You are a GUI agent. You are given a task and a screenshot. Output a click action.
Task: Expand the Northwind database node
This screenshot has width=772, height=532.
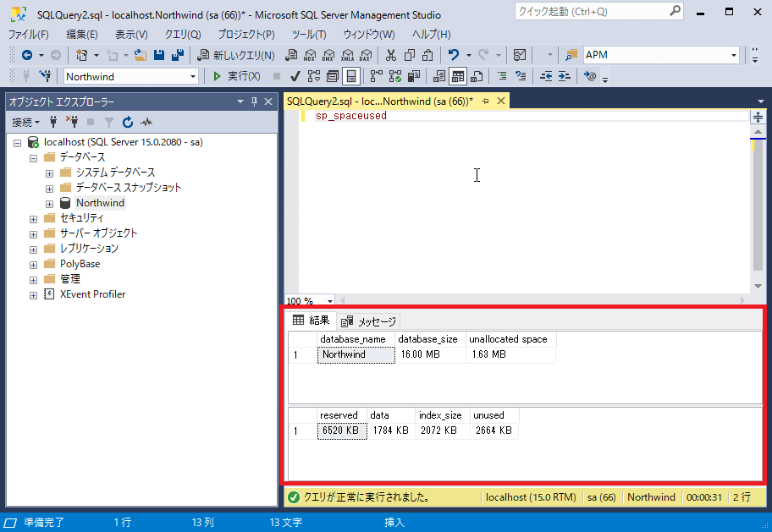pyautogui.click(x=50, y=203)
